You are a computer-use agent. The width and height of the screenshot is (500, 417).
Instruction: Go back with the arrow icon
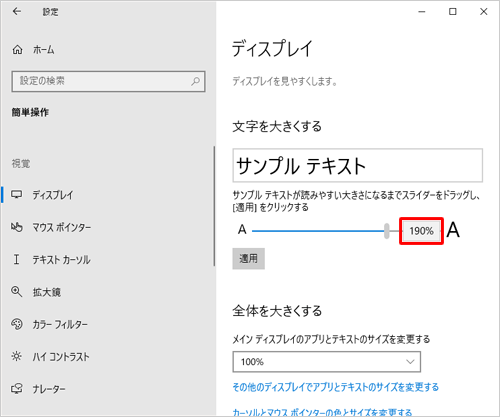17,12
